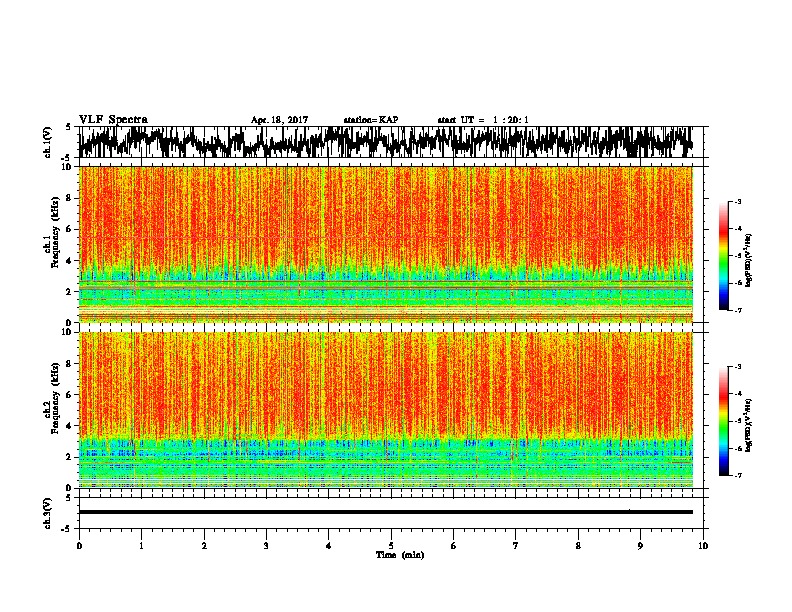Click time axis tick label "6"
This screenshot has height=612, width=792.
point(454,546)
